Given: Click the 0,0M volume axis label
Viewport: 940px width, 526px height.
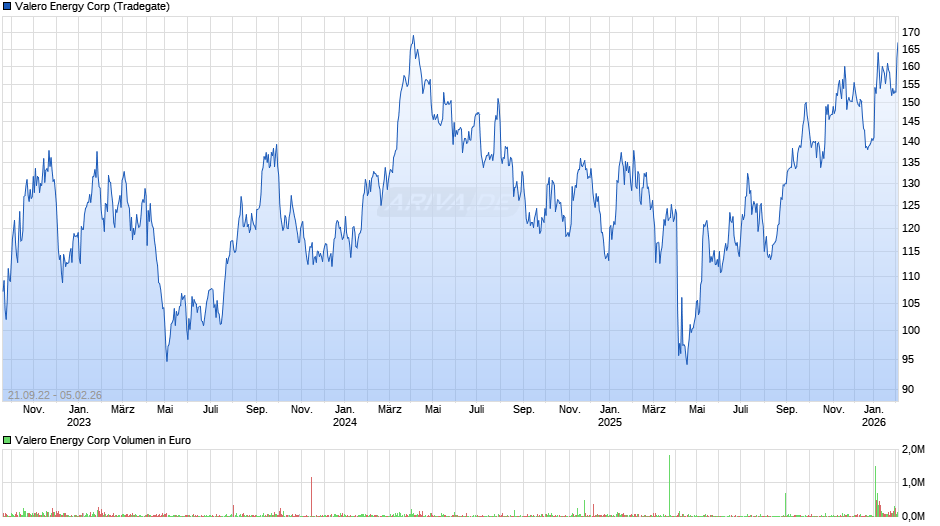Looking at the screenshot, I should pyautogui.click(x=913, y=516).
